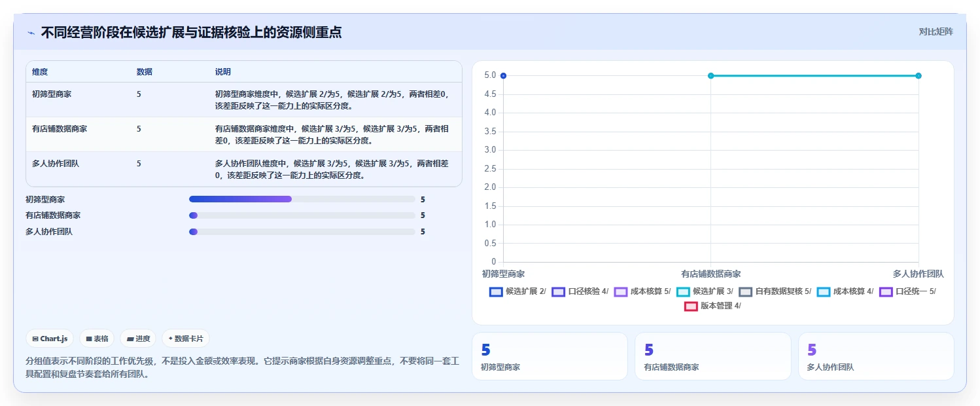
Task: Click the 有店铺数据商家 progress bar
Action: pyautogui.click(x=302, y=215)
